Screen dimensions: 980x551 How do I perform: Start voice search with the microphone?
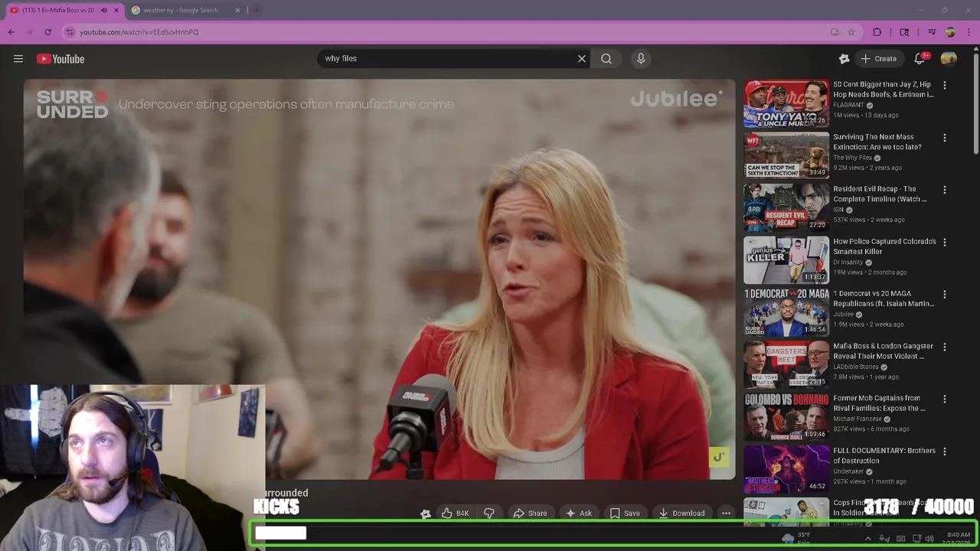tap(641, 58)
